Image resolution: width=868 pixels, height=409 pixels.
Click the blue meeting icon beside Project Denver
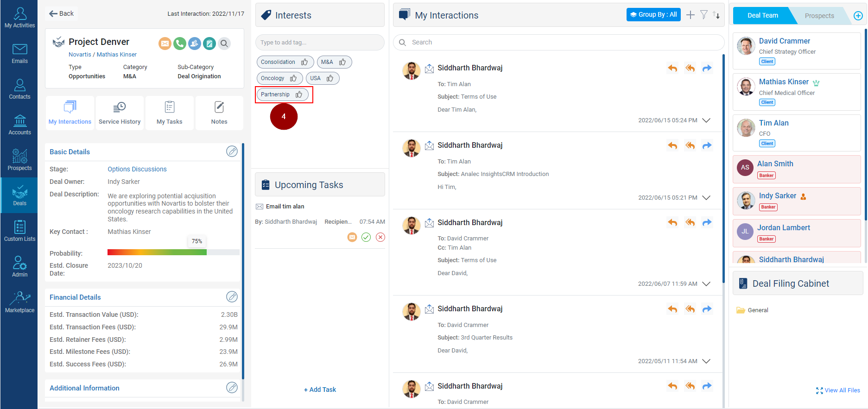pyautogui.click(x=195, y=44)
